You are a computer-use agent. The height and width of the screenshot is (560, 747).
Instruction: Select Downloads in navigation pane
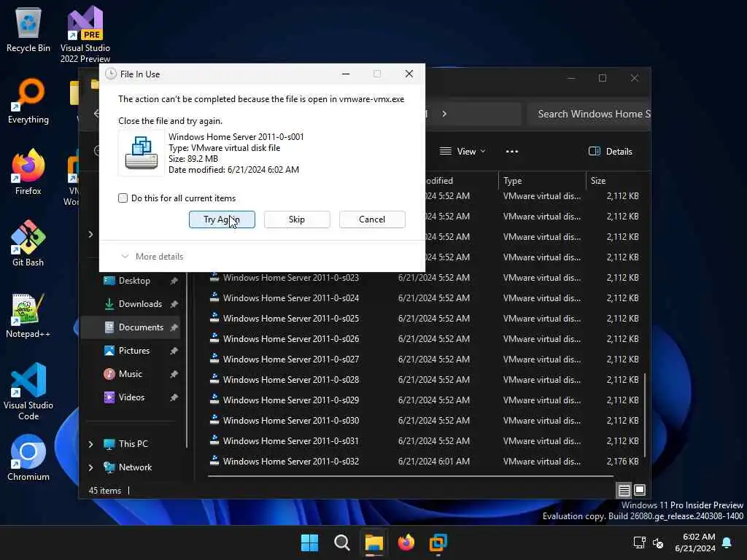pyautogui.click(x=140, y=304)
